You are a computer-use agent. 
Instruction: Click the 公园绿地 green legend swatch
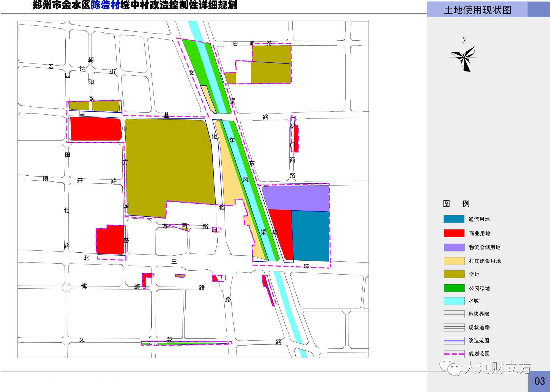click(x=454, y=288)
